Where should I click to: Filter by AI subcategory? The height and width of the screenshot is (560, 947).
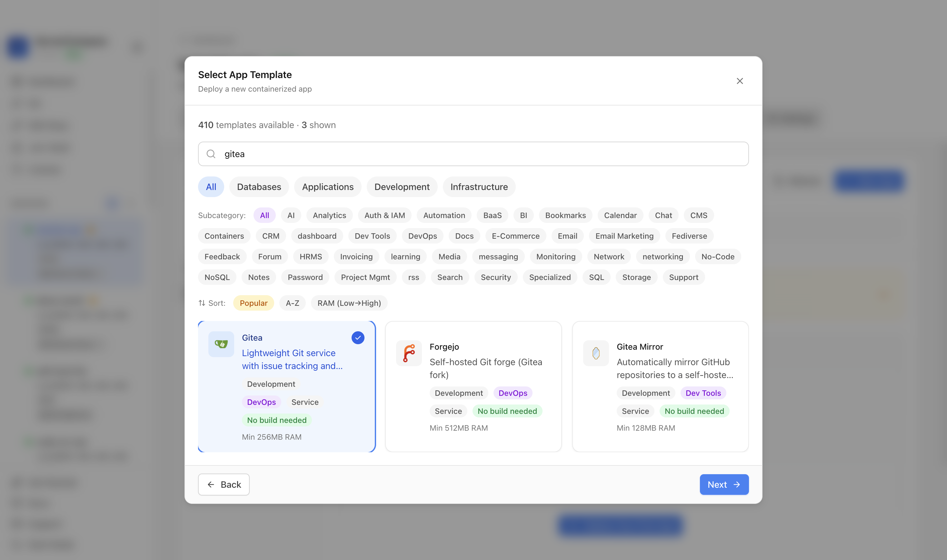coord(291,215)
